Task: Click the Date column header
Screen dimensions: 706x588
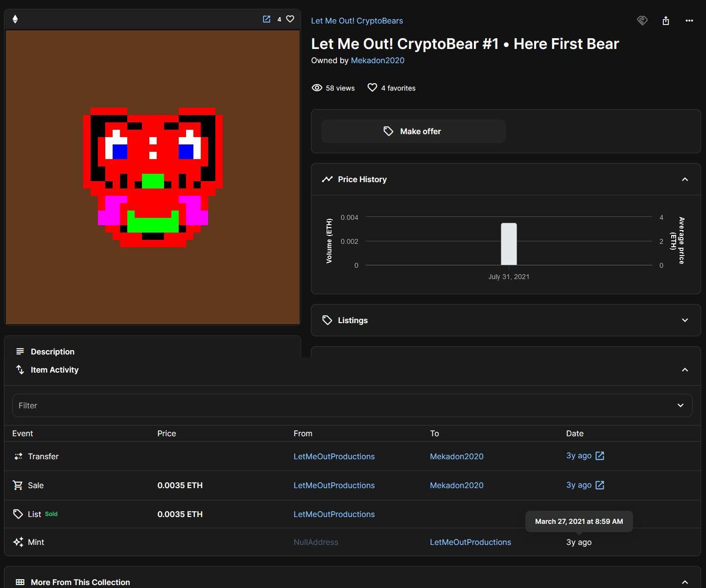Action: click(x=575, y=433)
